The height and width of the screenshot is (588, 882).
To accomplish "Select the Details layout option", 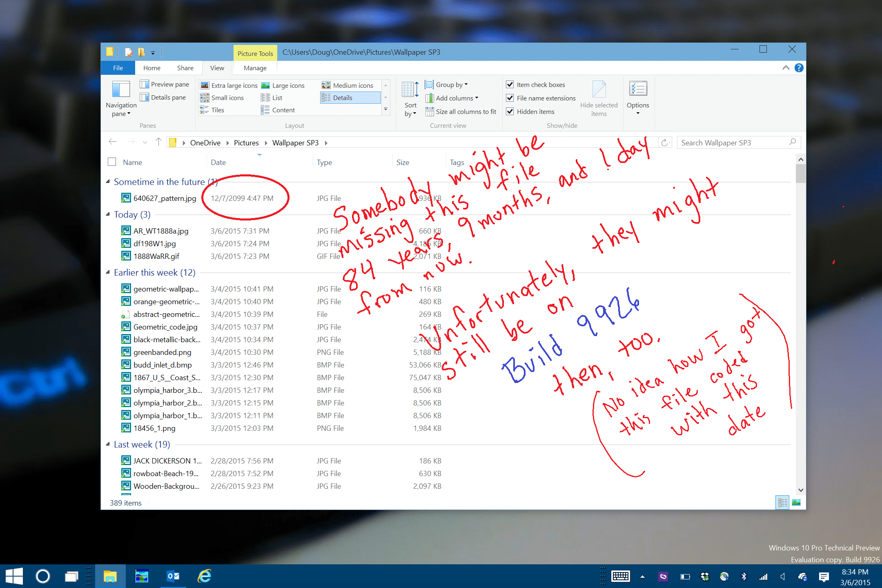I will (350, 98).
